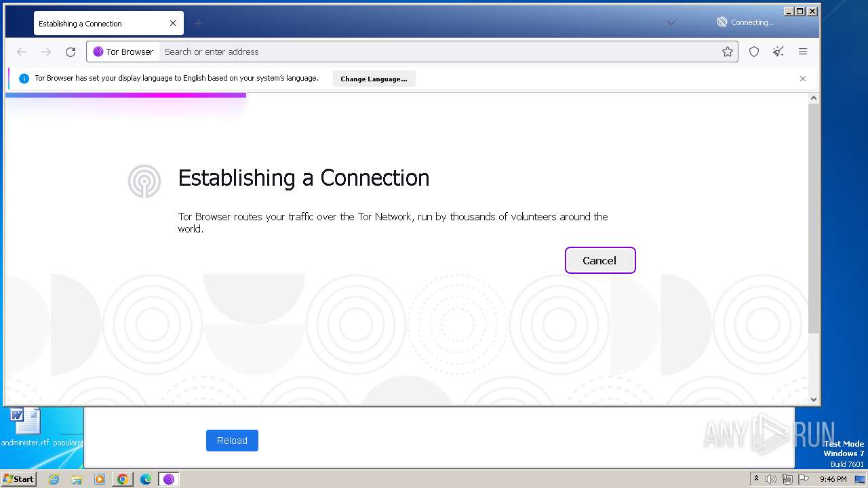Launch Google Chrome from taskbar

point(122,479)
